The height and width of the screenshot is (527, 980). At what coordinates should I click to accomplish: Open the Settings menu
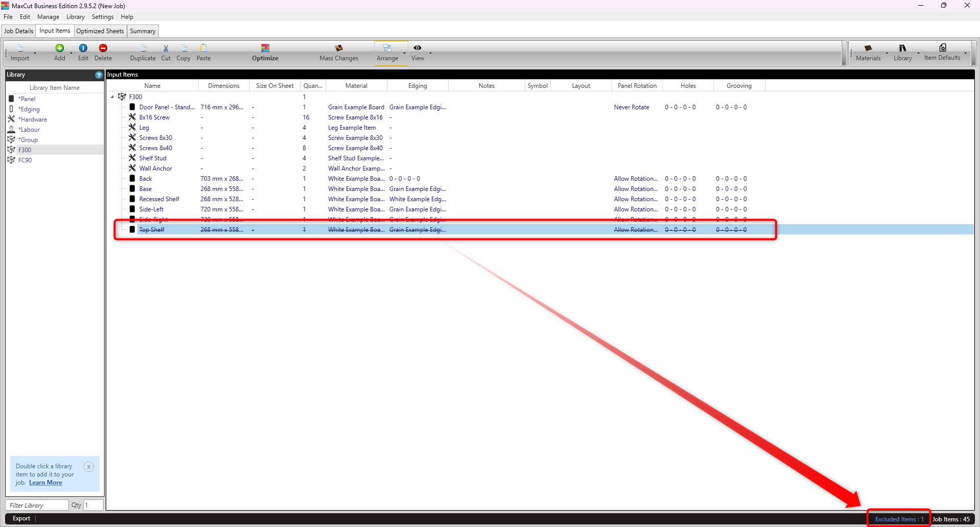pos(103,17)
